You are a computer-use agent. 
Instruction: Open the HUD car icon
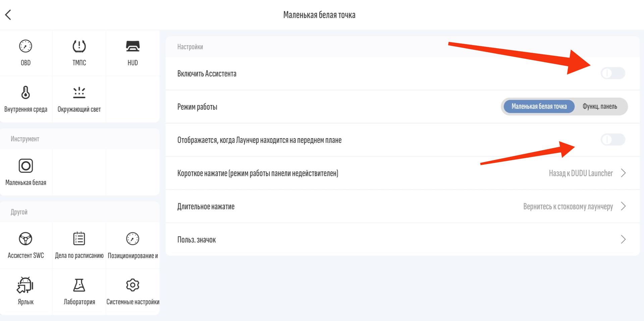pos(132,46)
